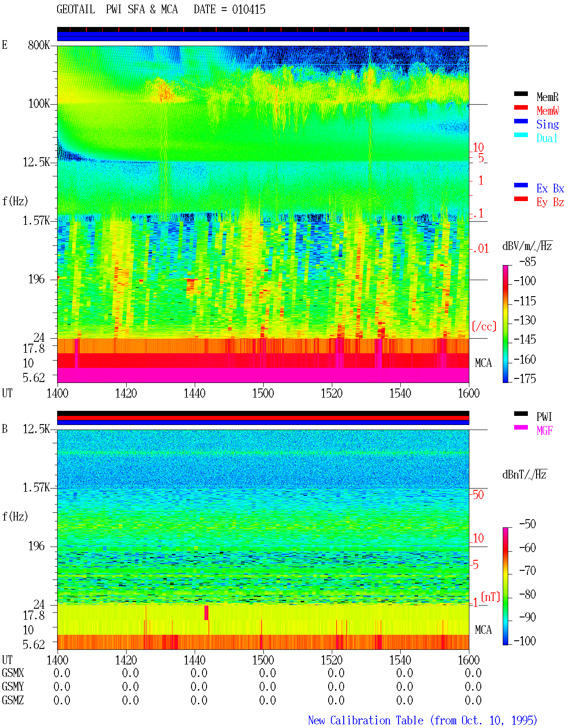Viewport: 585px width, 728px height.
Task: Click the 12.5K label on the B panel
Action: point(37,429)
